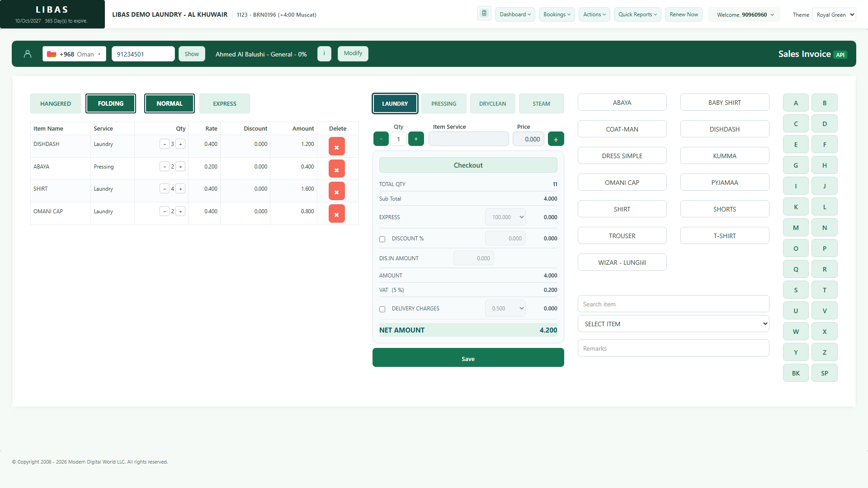Delete the SHIRT row item
Screen dimensions: 868x488
(x=336, y=191)
